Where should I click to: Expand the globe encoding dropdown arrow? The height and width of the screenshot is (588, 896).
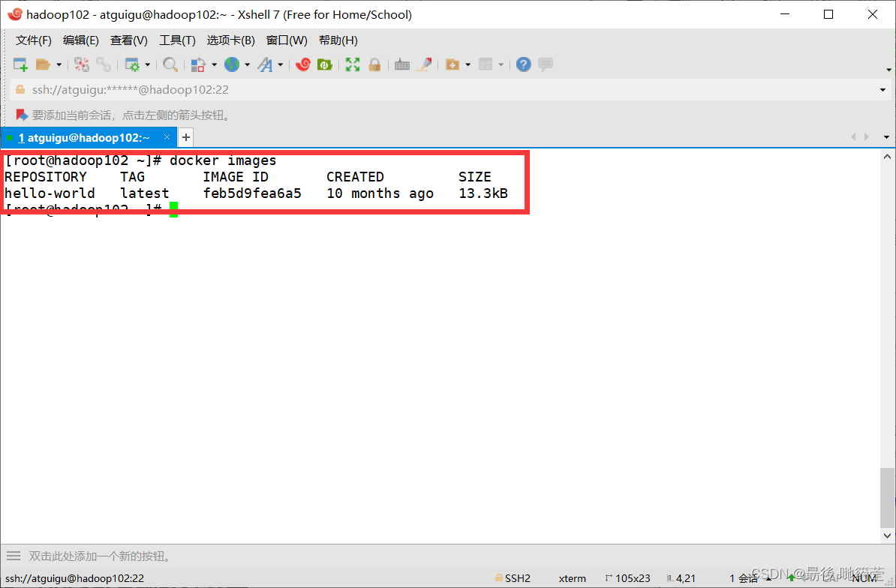coord(248,65)
